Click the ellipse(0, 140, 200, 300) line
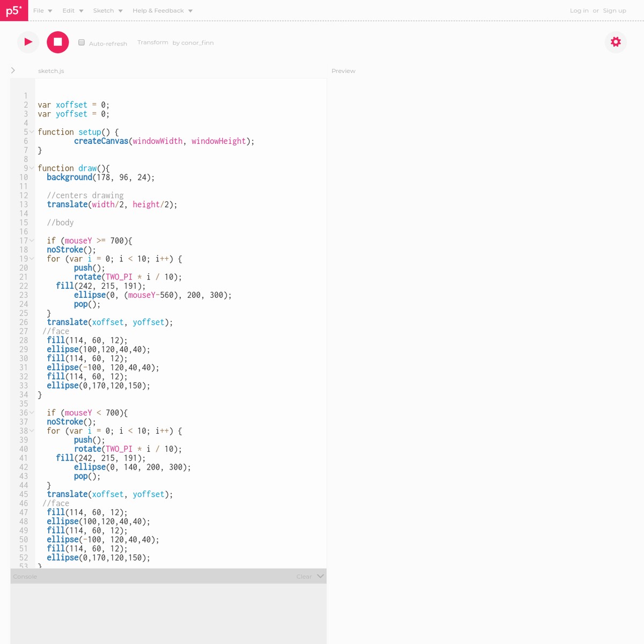The height and width of the screenshot is (644, 644). 133,467
